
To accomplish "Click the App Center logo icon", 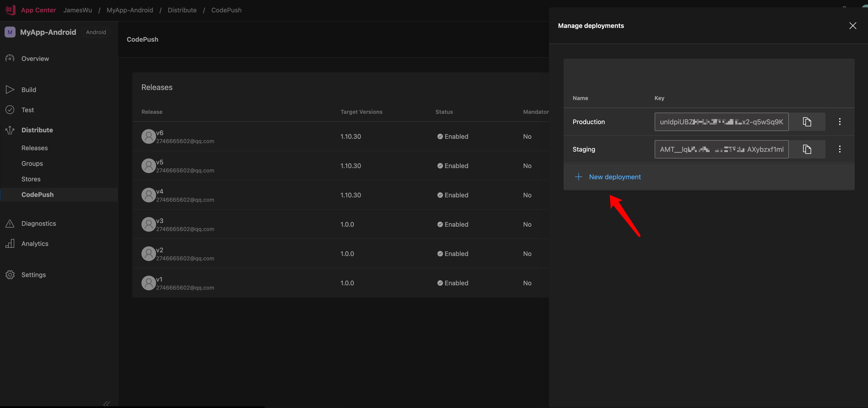I will coord(10,10).
